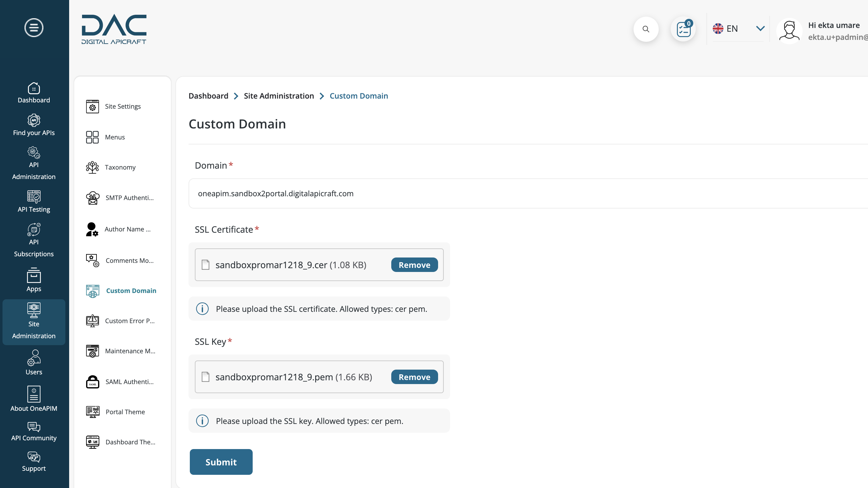
Task: Remove sandboxpromar1218_9.cer certificate file
Action: click(x=415, y=265)
